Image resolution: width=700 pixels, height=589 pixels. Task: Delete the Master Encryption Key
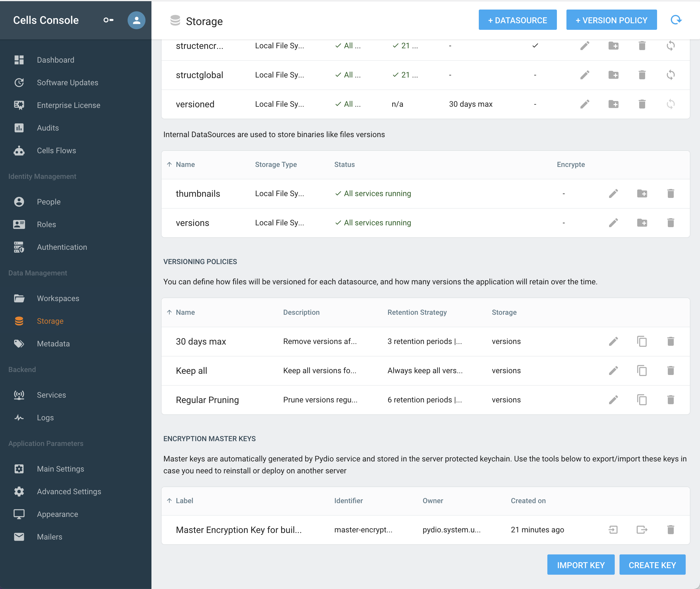(670, 530)
